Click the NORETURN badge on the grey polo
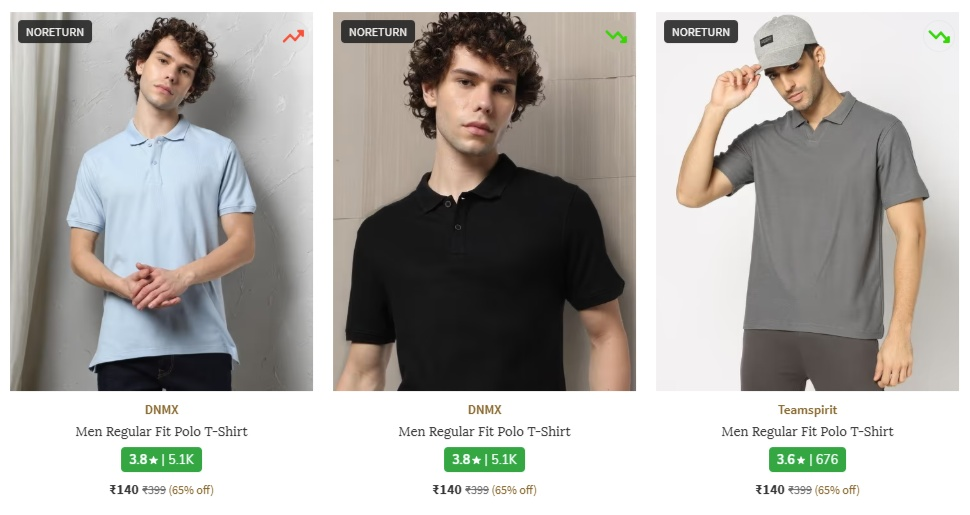 [x=701, y=32]
